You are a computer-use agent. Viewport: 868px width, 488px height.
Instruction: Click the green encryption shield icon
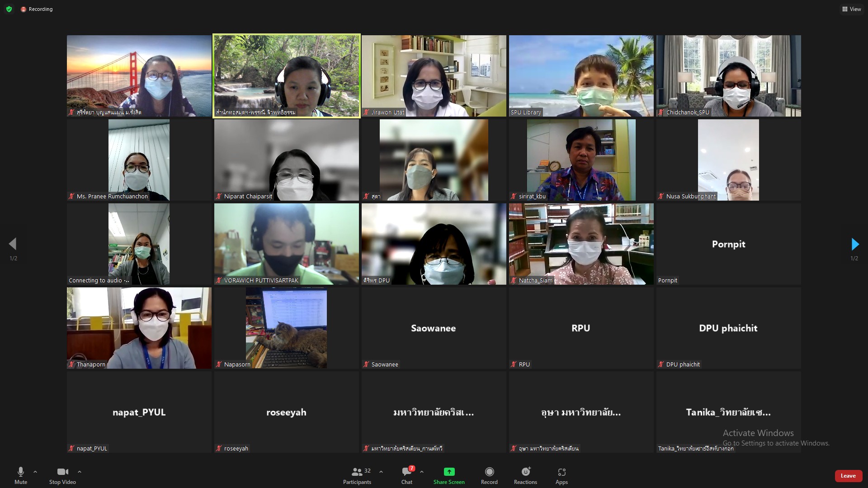pos(9,9)
